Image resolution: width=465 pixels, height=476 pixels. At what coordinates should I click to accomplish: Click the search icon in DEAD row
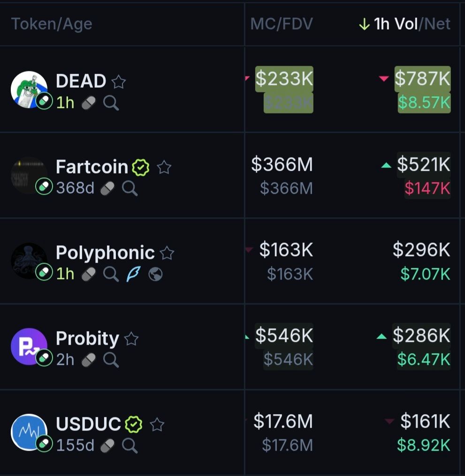coord(111,103)
